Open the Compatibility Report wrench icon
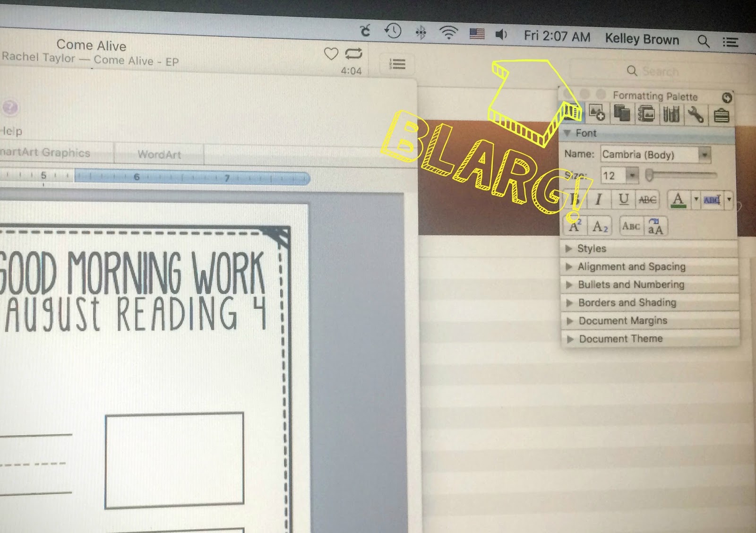756x533 pixels. [696, 115]
